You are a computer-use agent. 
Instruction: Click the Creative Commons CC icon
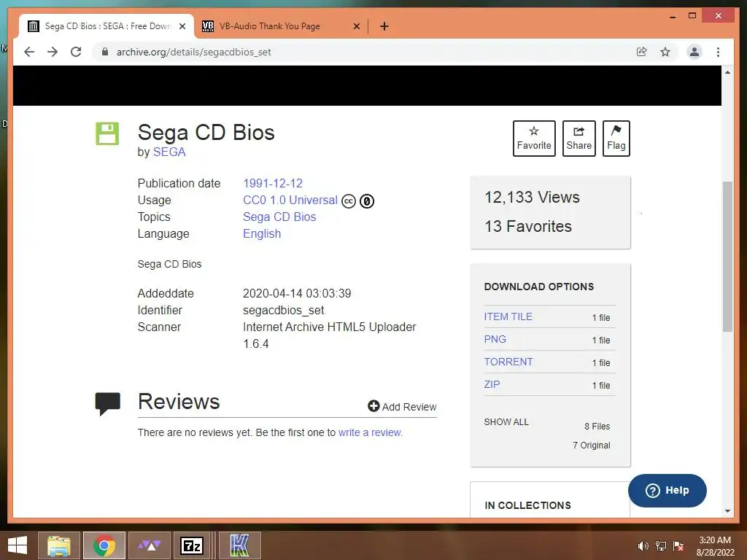349,201
